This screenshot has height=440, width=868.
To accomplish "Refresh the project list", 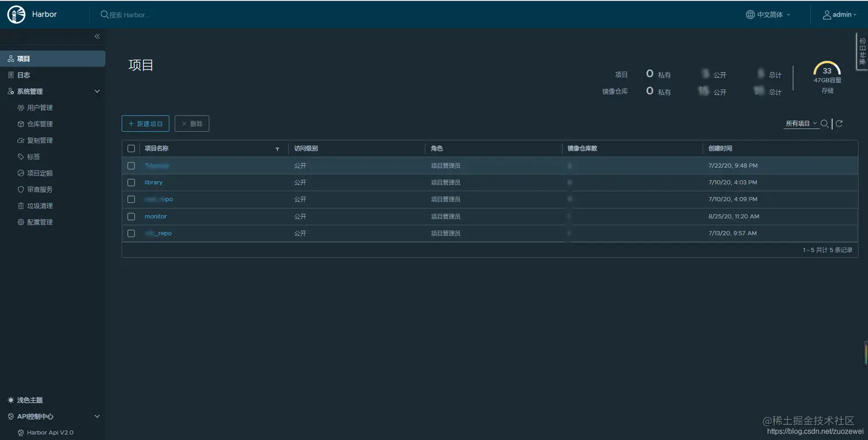I will (839, 123).
